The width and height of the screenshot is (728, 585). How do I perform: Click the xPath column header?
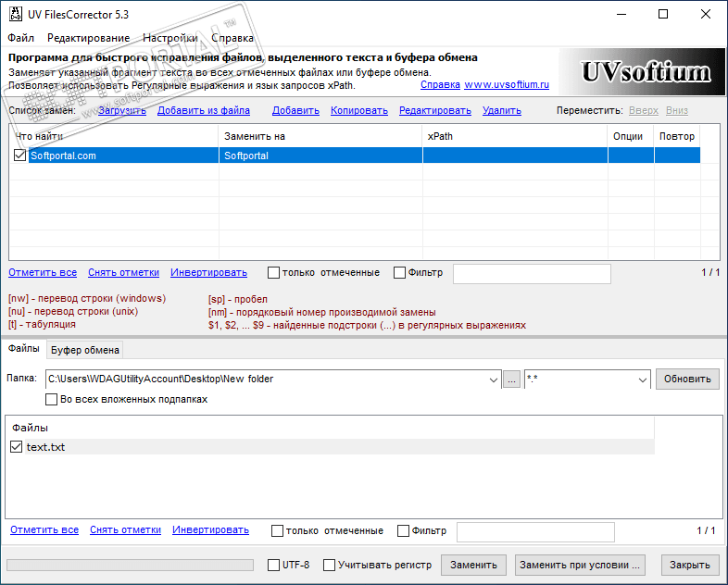pos(515,136)
